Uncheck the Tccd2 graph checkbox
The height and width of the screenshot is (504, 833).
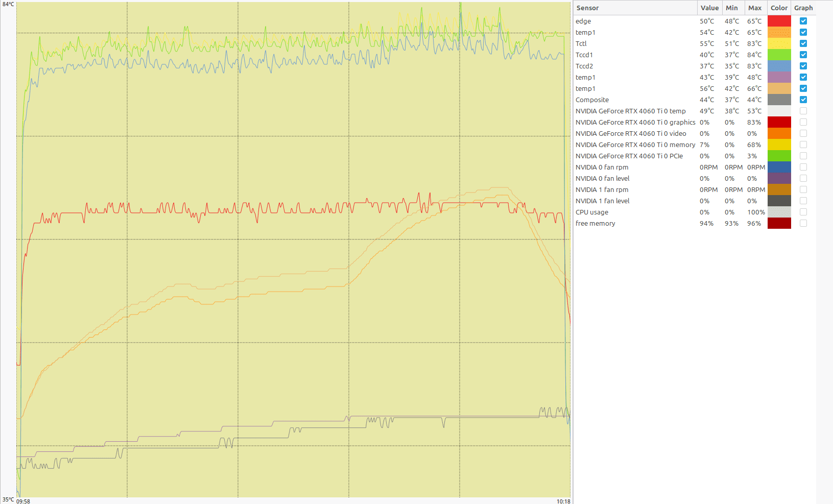pyautogui.click(x=803, y=66)
